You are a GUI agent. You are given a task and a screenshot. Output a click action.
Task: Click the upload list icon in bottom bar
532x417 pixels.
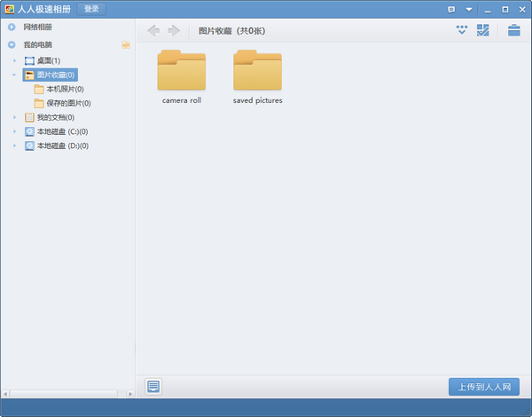tap(154, 387)
